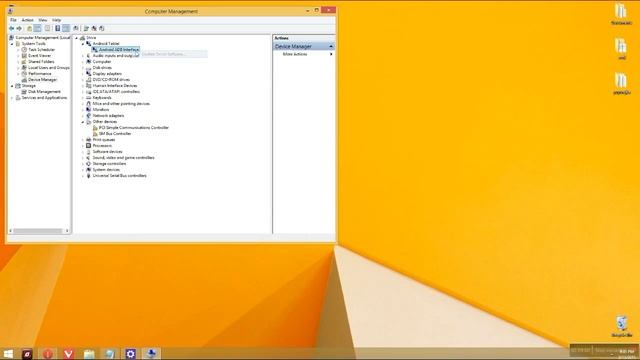Open the red V app on taskbar
Image resolution: width=640 pixels, height=360 pixels.
tap(68, 353)
